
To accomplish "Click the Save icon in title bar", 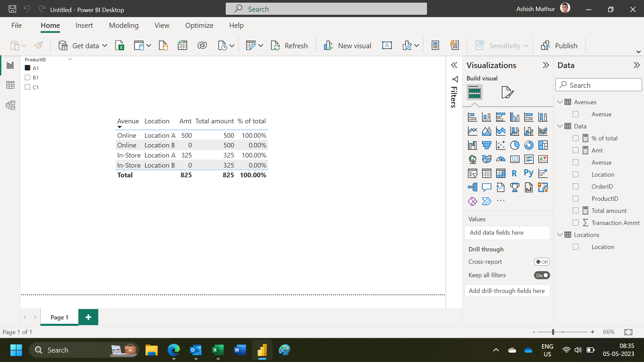I will tap(12, 9).
